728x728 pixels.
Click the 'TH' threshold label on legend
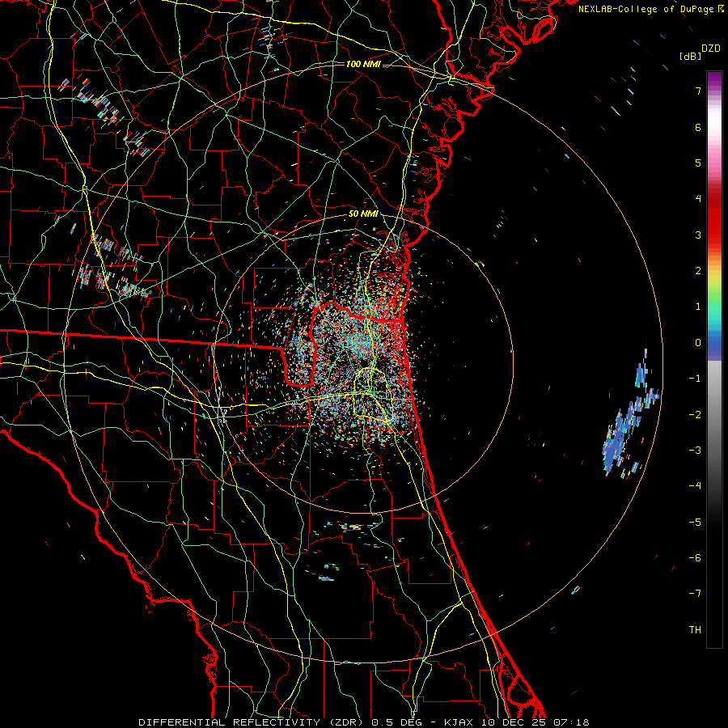pos(695,630)
